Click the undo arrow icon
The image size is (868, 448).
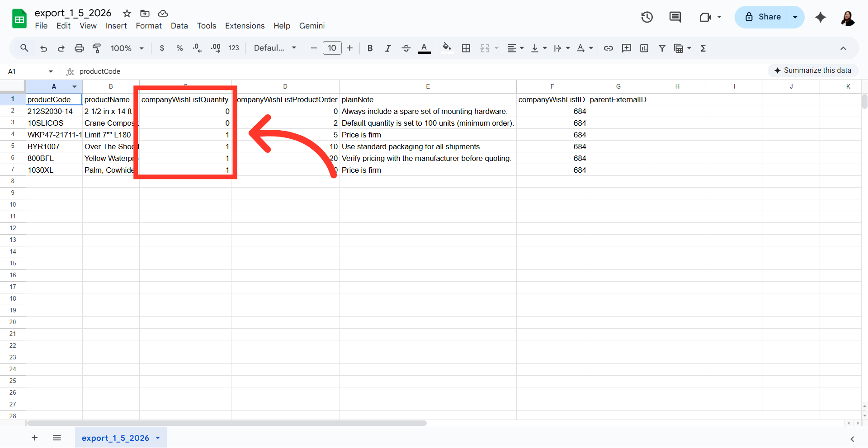tap(43, 48)
